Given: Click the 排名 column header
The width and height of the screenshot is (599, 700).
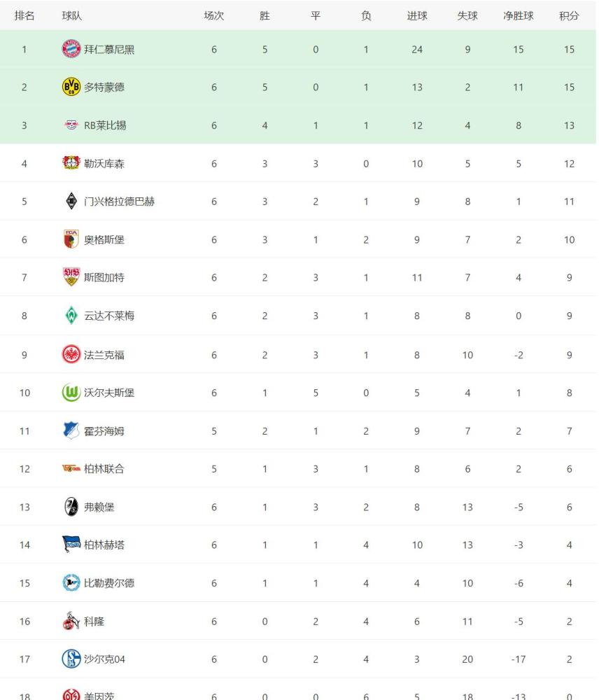Looking at the screenshot, I should coord(24,16).
